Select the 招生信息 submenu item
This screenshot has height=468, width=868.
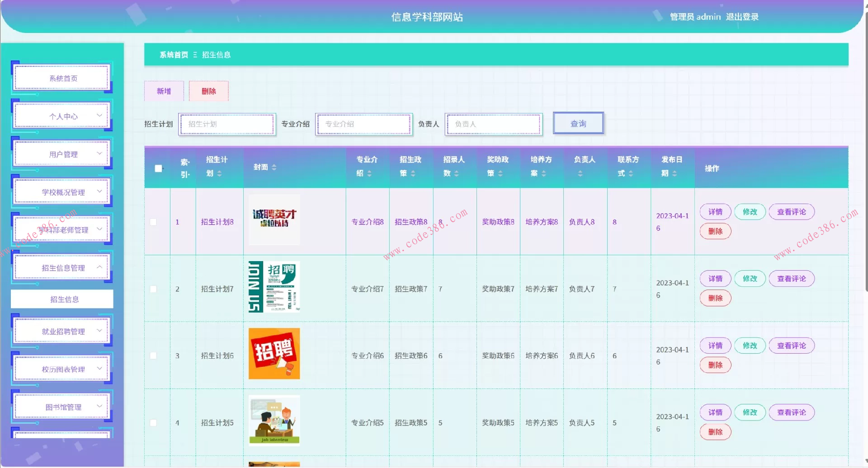click(x=62, y=299)
